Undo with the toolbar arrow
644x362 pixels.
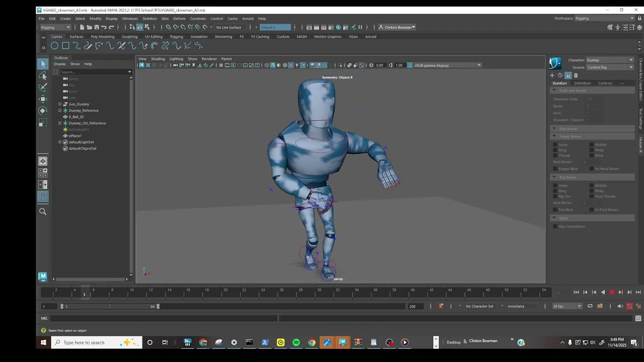(x=104, y=27)
